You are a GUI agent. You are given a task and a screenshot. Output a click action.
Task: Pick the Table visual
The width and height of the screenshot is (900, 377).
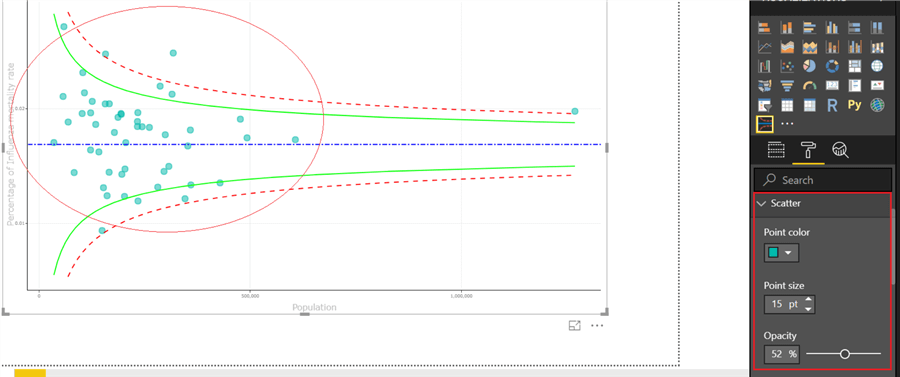[787, 106]
